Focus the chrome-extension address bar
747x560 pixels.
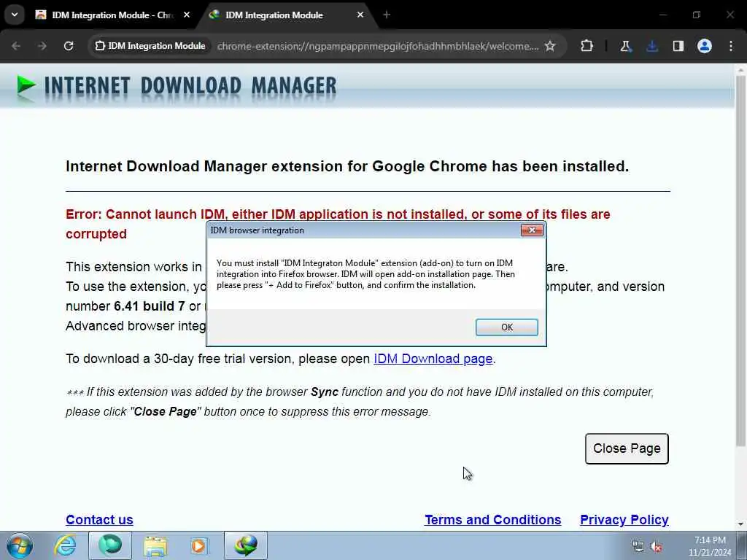(x=377, y=46)
